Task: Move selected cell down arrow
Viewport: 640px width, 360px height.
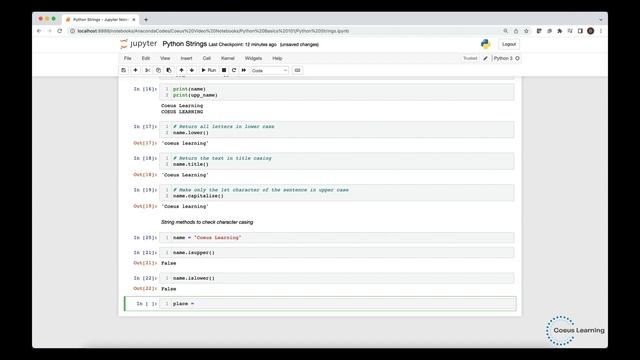Action: click(x=192, y=70)
